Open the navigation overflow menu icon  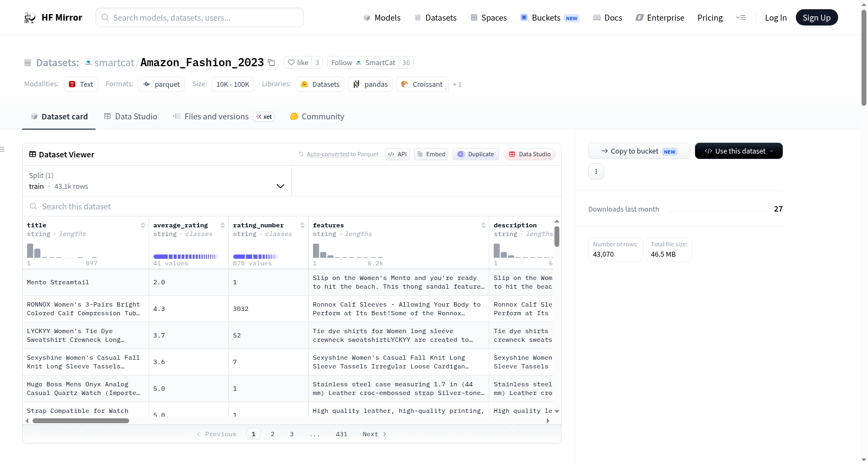pyautogui.click(x=741, y=17)
